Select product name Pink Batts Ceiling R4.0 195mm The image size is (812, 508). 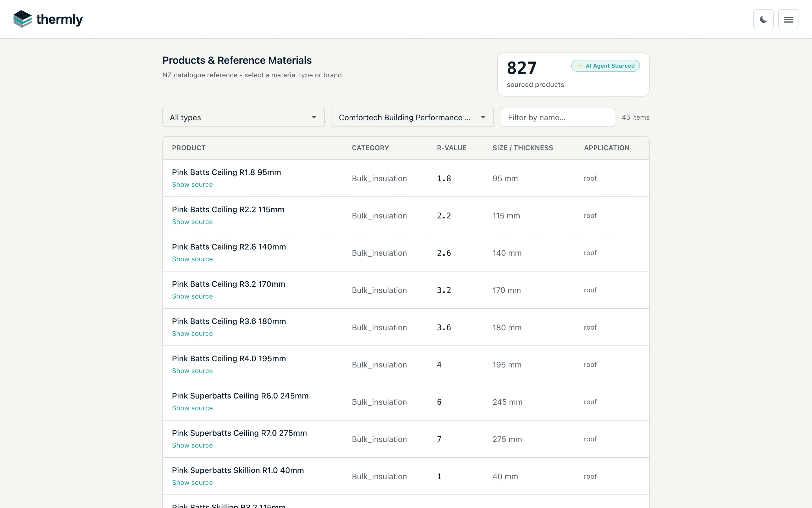click(x=229, y=359)
